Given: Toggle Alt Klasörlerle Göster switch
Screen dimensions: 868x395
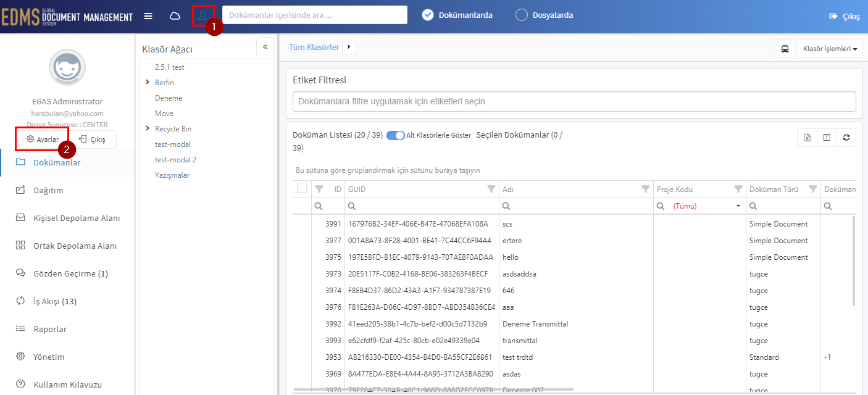Looking at the screenshot, I should coord(395,135).
